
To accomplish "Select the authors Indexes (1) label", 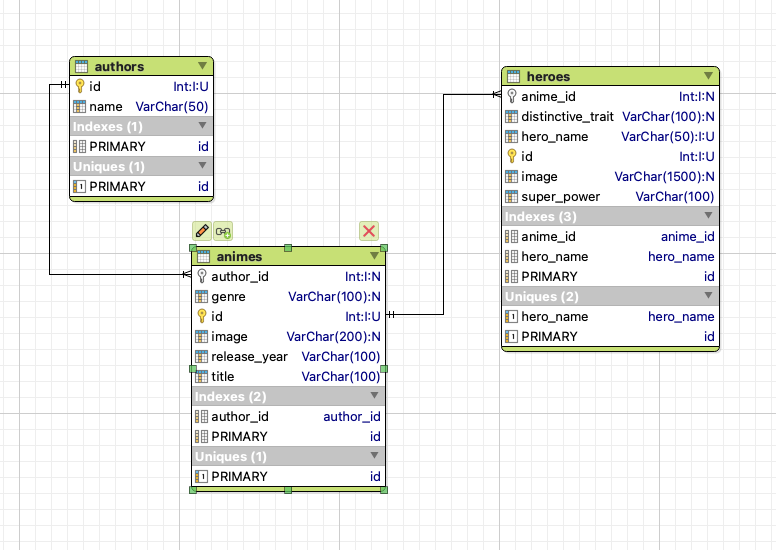I will coord(108,127).
